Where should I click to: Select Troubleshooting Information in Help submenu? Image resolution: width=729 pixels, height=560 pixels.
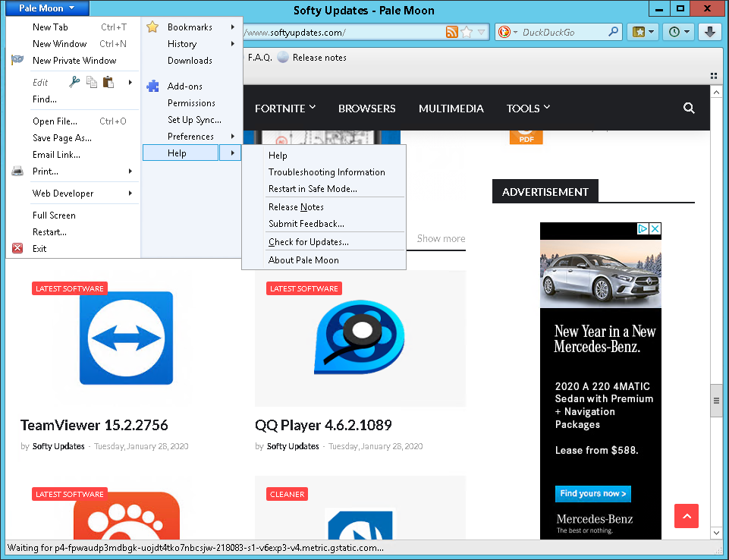pos(324,172)
